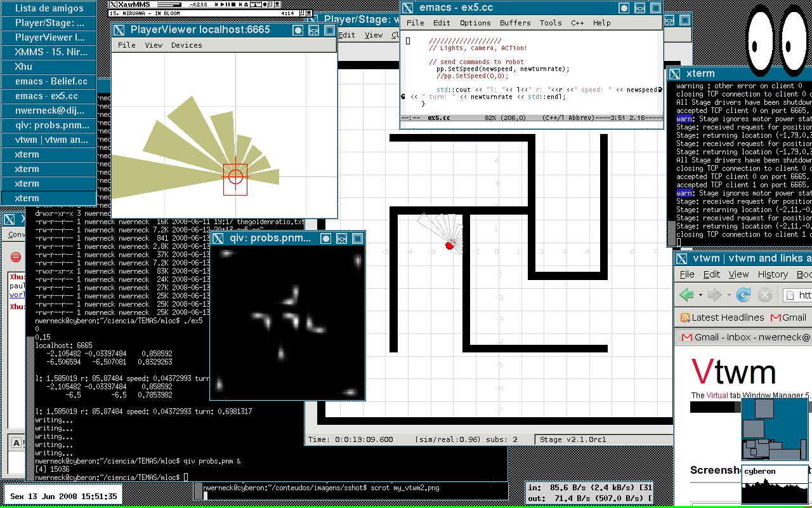Open the History menu in the browser

773,274
